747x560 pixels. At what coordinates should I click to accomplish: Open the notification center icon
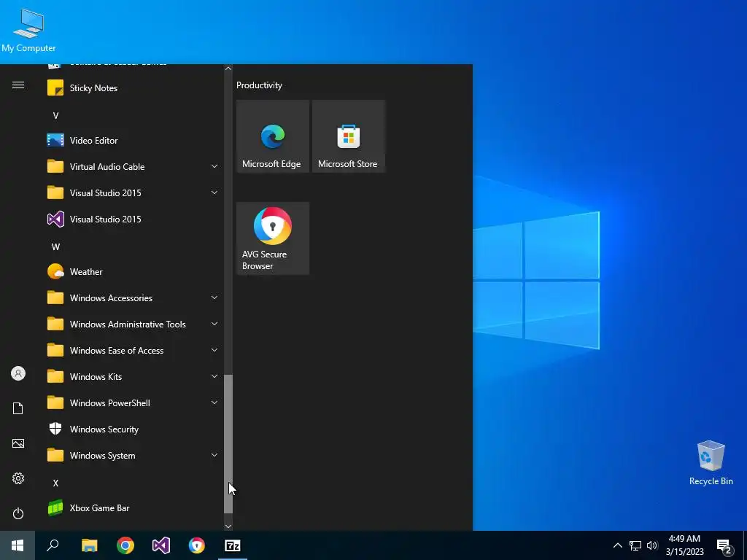click(724, 545)
